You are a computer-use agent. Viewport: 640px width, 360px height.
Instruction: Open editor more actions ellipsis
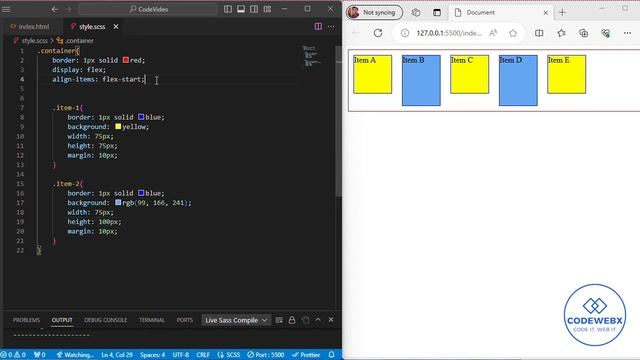(331, 27)
